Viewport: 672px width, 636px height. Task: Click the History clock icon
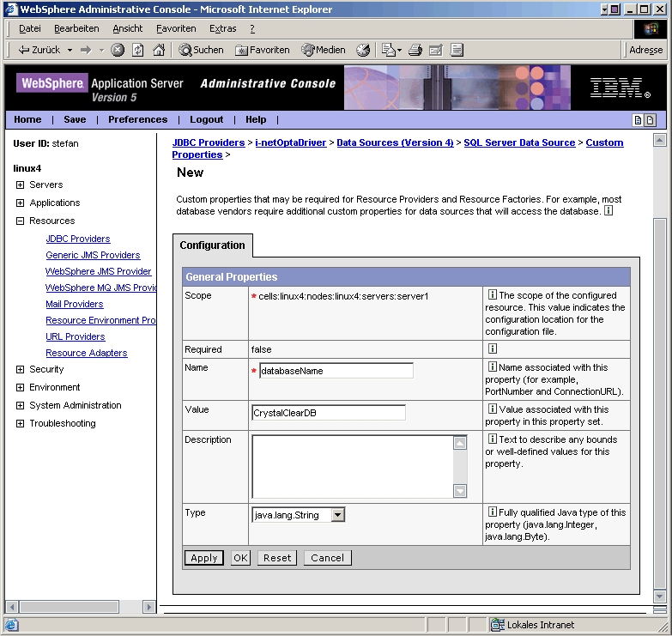coord(363,50)
